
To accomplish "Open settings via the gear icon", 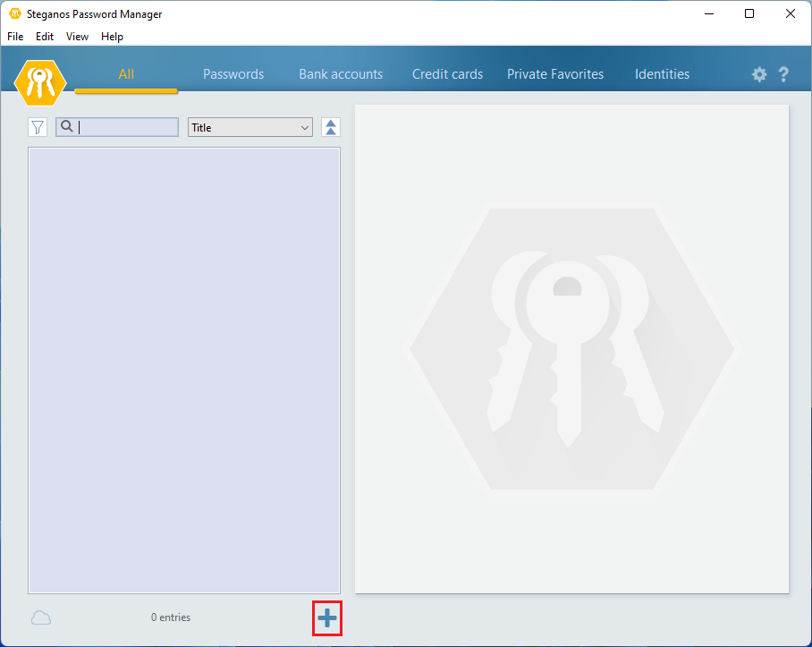I will [759, 75].
